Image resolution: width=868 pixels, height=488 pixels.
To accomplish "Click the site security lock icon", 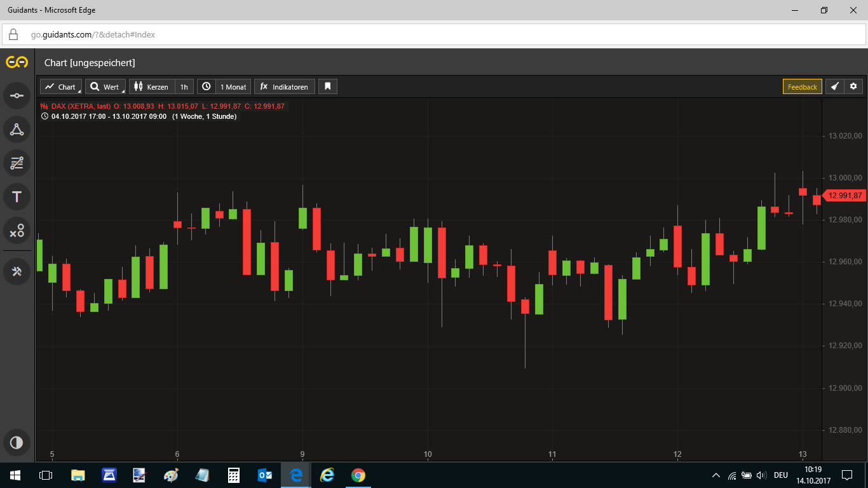I will [13, 34].
